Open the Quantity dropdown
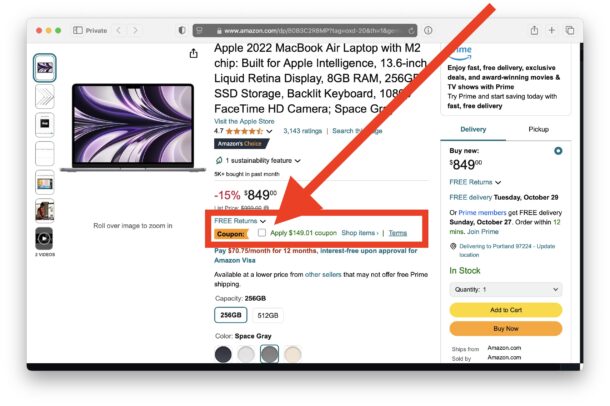The height and width of the screenshot is (406, 610). point(506,289)
